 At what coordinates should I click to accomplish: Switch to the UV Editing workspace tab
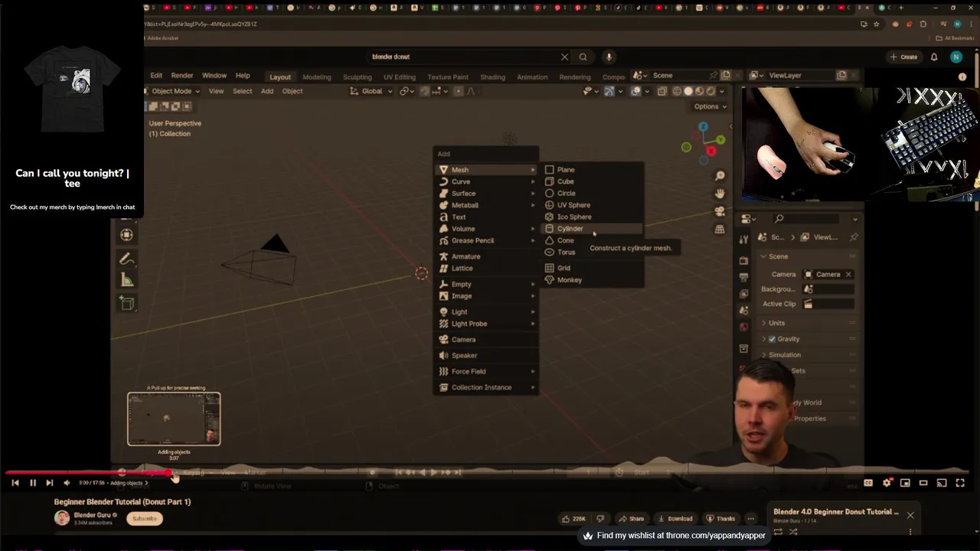pyautogui.click(x=399, y=77)
